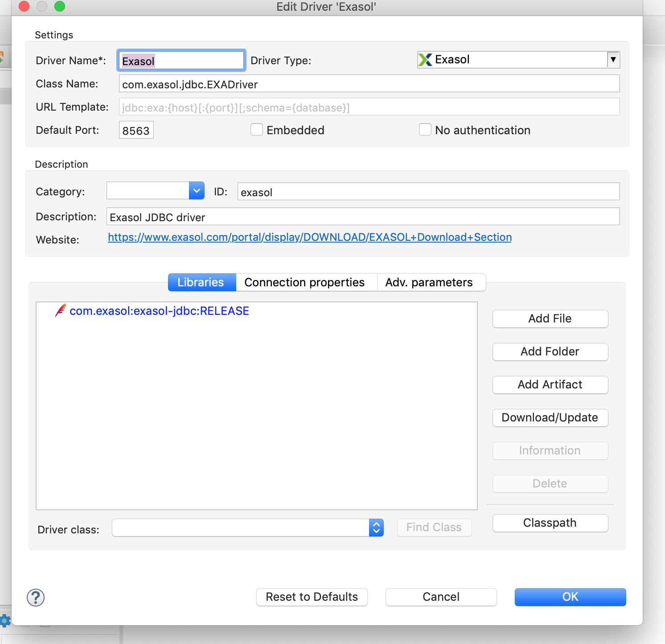
Task: Select the com.exasol:exasol-jdbc:RELEASE library entry
Action: point(159,310)
